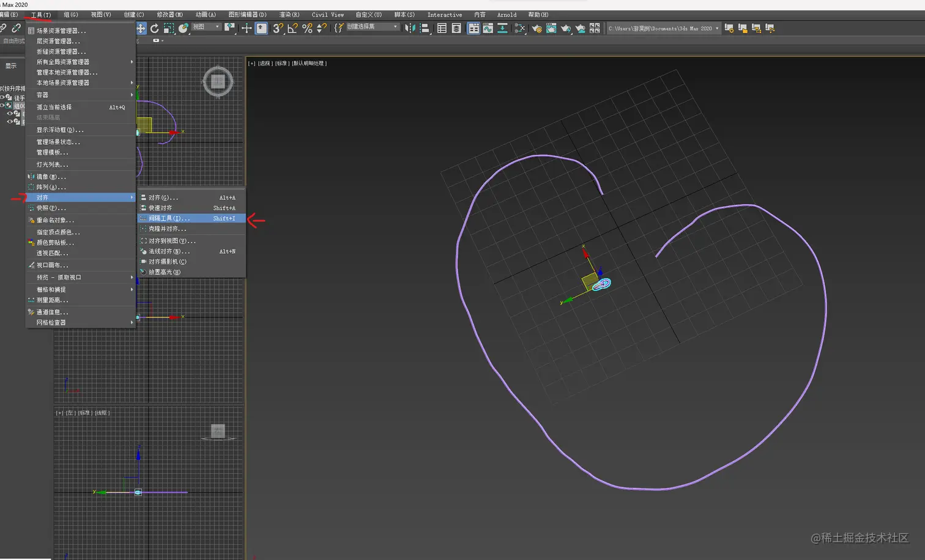Open the Arnold menu
Viewport: 925px width, 560px height.
[x=507, y=15]
